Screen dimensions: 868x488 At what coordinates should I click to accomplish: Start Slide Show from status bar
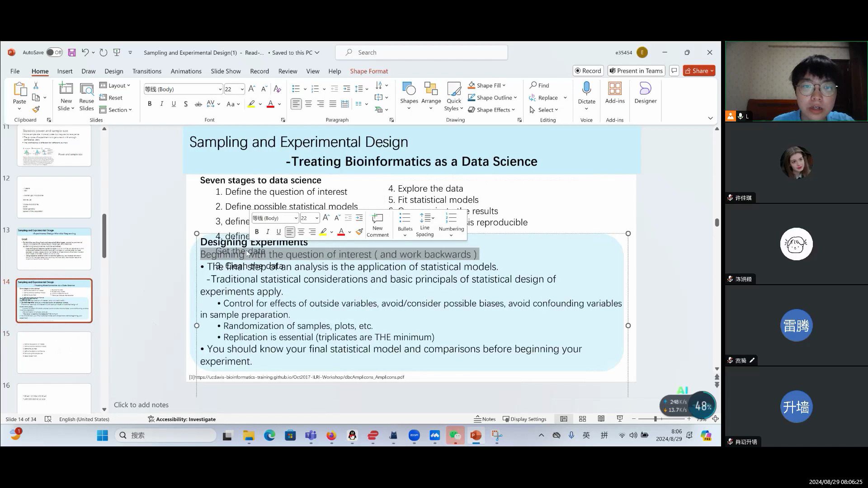(x=620, y=419)
